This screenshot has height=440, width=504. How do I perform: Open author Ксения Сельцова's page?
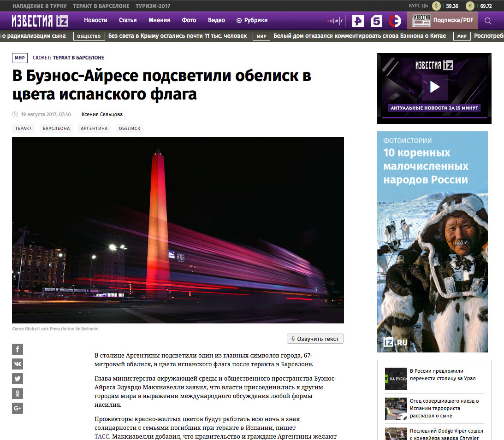point(102,114)
